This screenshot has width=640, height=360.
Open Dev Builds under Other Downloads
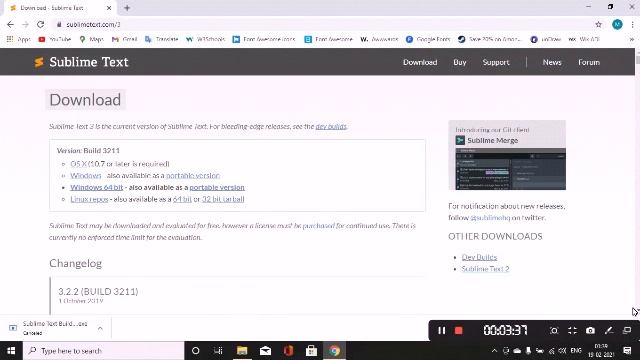pyautogui.click(x=479, y=257)
